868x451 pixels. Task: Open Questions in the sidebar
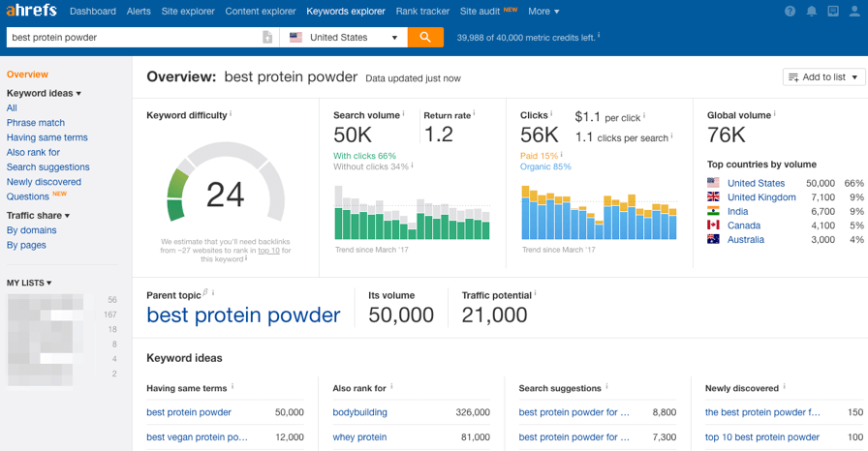click(28, 196)
